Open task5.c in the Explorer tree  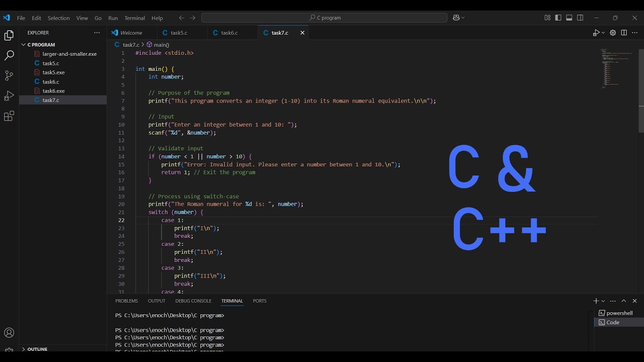point(63,63)
